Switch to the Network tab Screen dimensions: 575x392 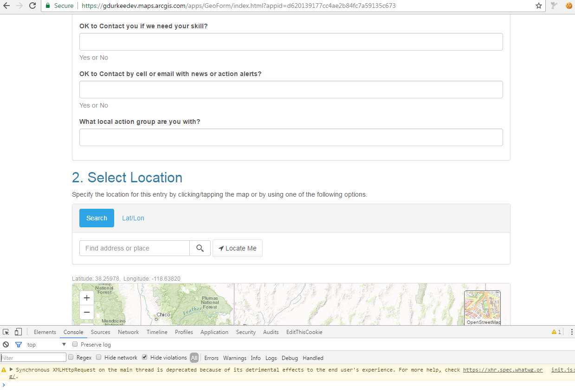pyautogui.click(x=128, y=332)
